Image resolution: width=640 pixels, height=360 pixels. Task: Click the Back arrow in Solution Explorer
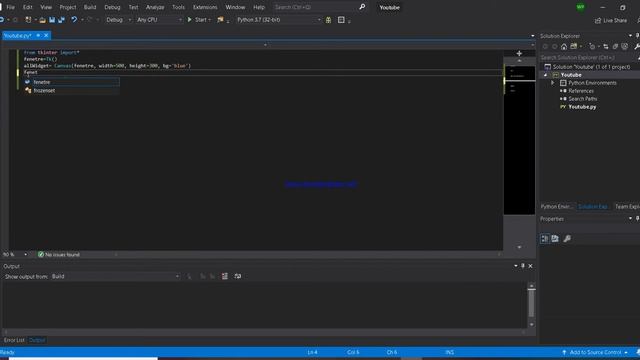point(545,47)
